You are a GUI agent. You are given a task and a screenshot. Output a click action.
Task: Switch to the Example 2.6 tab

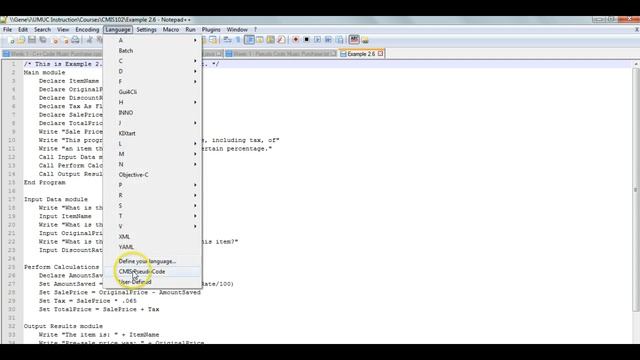tap(361, 53)
